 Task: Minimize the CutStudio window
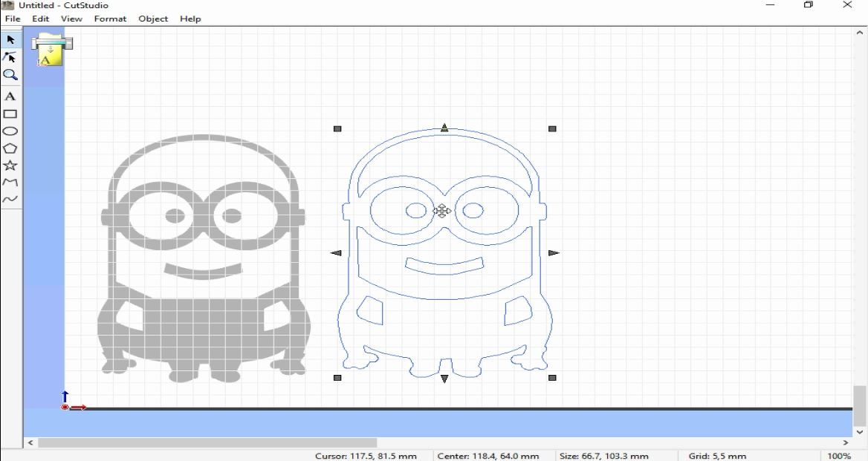click(x=770, y=5)
